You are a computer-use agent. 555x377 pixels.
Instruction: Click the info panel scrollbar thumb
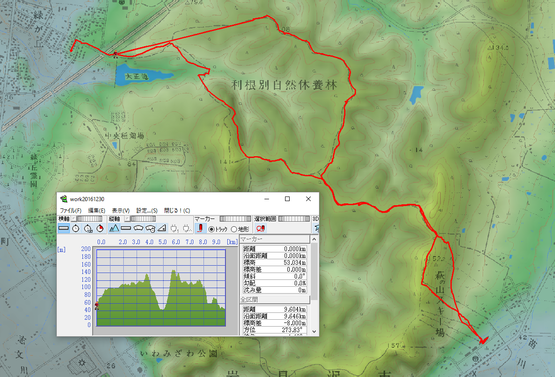[314, 272]
